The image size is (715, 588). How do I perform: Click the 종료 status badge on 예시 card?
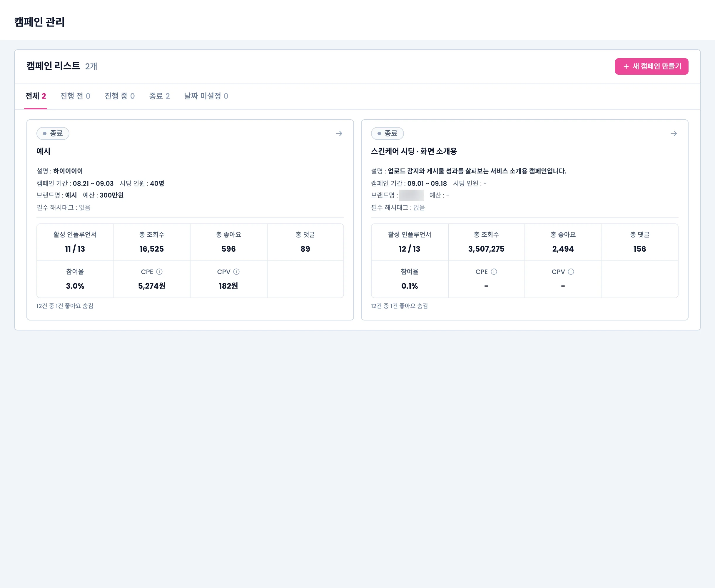[x=53, y=133]
